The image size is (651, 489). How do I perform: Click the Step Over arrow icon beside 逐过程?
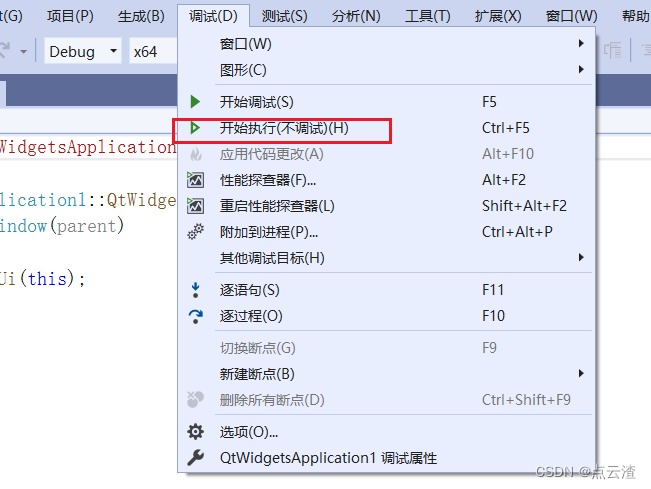coord(196,316)
